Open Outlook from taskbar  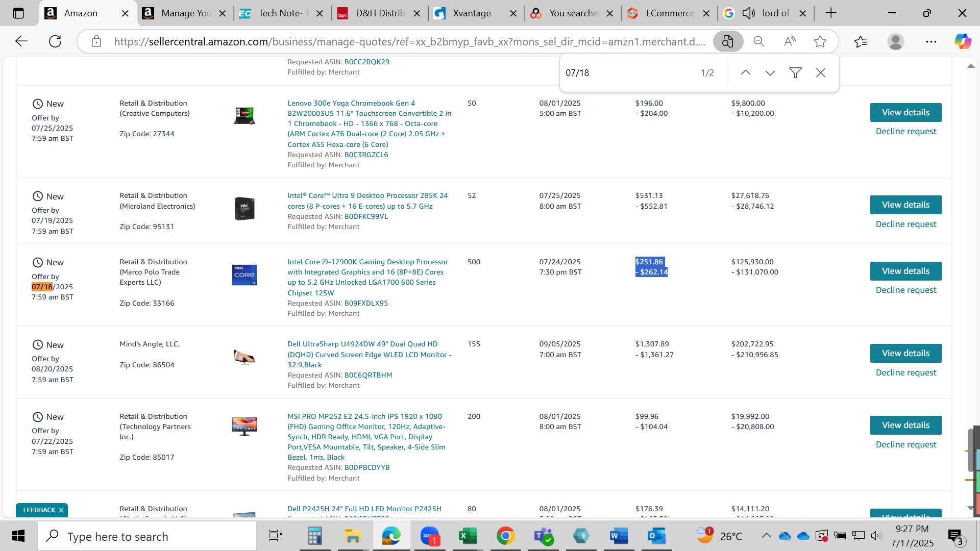[657, 536]
